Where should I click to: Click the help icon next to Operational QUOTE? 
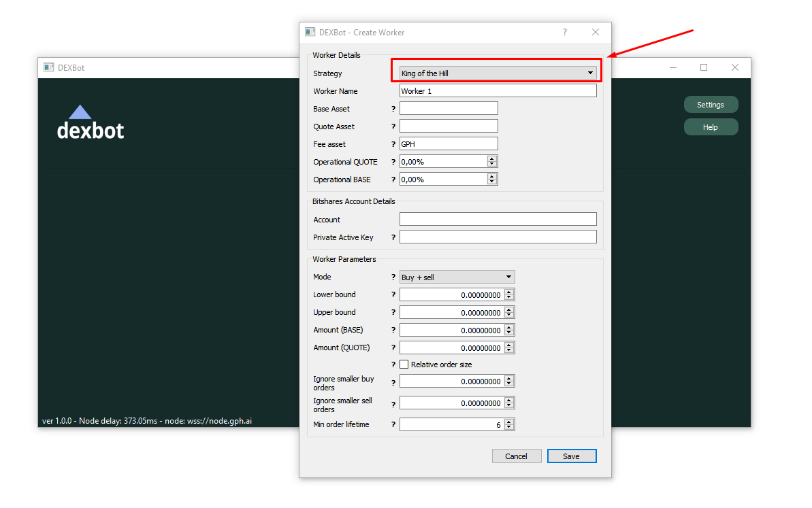tap(393, 161)
